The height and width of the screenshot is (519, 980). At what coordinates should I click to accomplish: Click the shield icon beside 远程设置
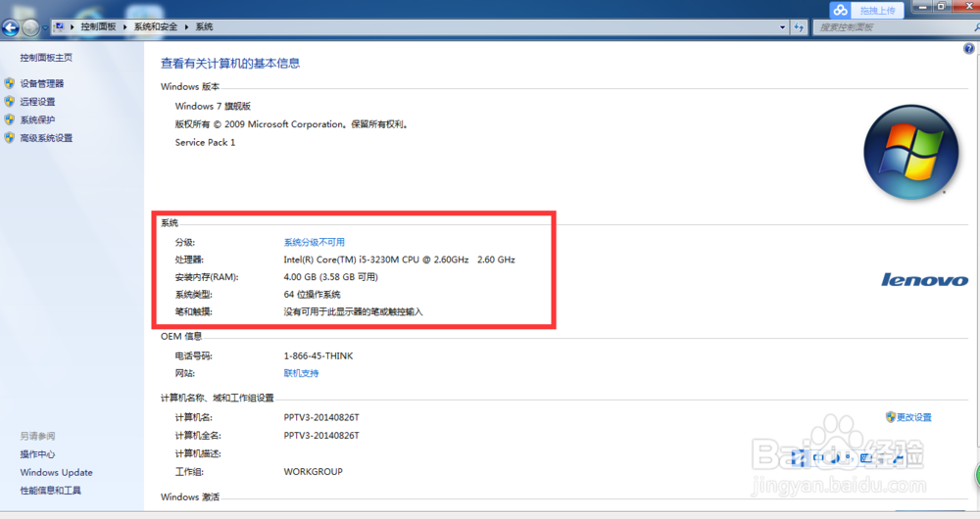[x=10, y=101]
